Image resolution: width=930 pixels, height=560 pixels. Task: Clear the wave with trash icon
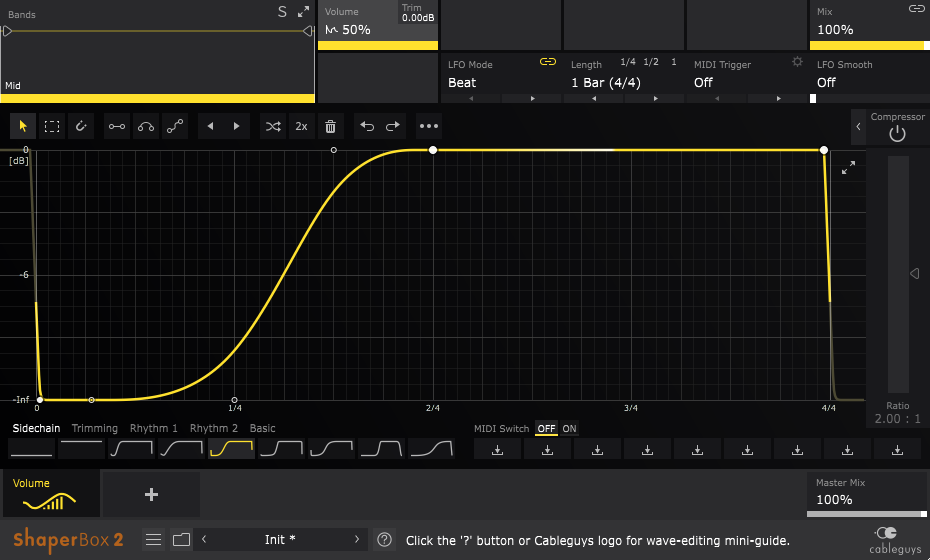[330, 126]
